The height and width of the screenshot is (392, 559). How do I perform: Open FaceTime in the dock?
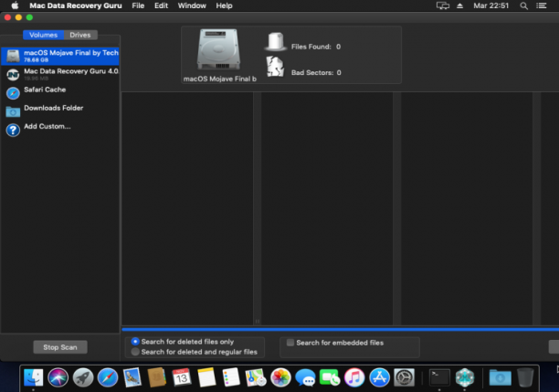pyautogui.click(x=330, y=377)
